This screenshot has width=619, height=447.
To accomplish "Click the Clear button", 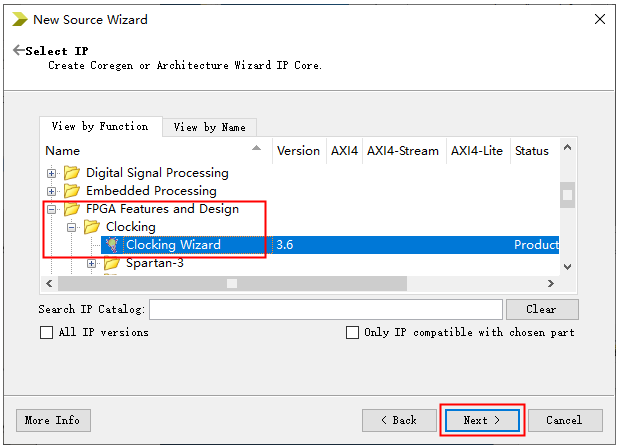I will pos(542,309).
